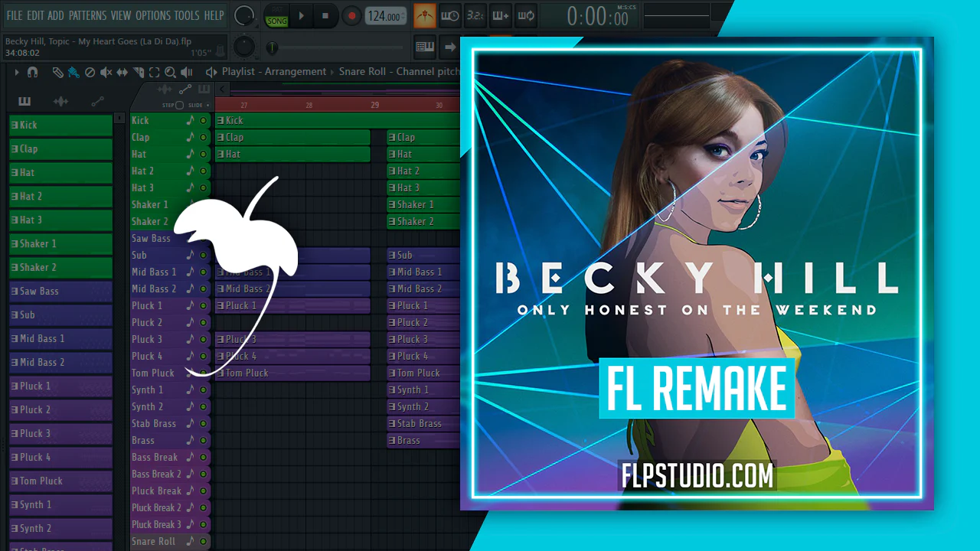Open the EDIT menu
This screenshot has height=551, width=980.
point(35,15)
